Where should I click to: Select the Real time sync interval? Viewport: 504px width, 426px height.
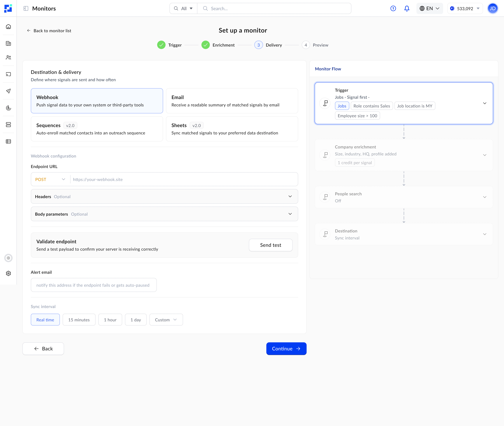45,320
